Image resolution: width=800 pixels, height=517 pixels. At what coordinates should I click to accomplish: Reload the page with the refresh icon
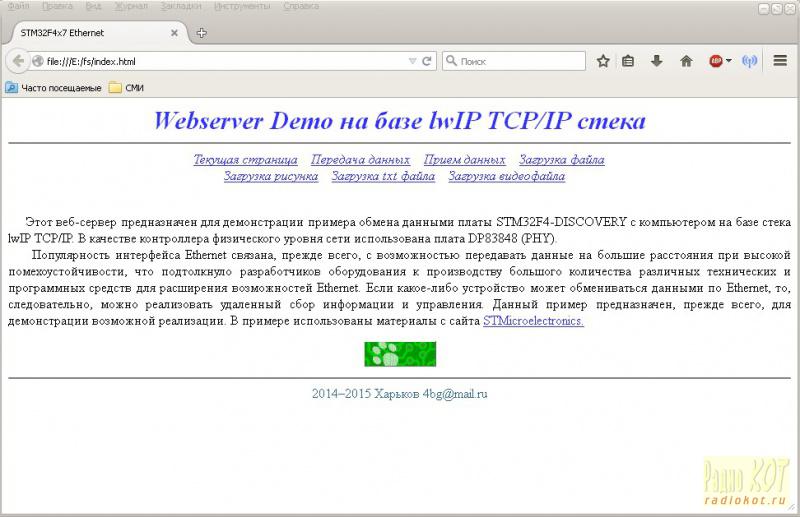428,61
